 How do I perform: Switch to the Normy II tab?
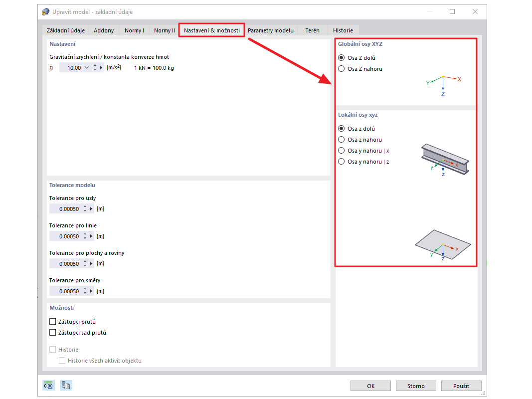164,30
